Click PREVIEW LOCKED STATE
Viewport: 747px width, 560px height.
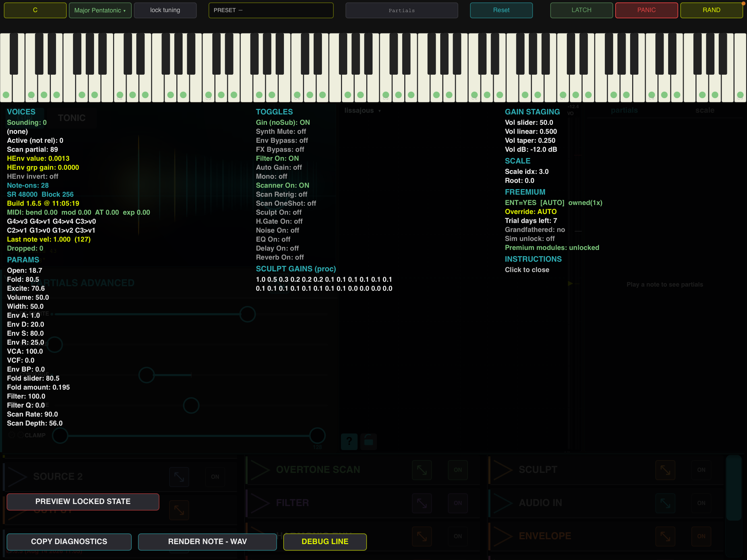83,502
